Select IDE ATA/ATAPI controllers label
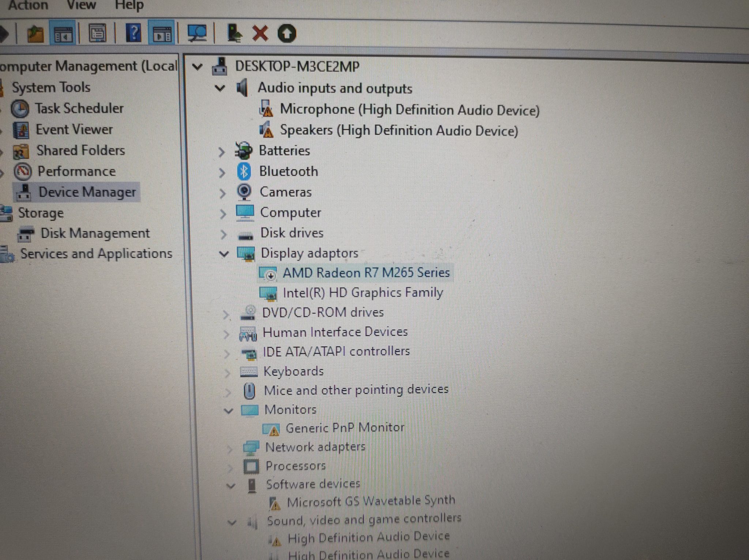Image resolution: width=749 pixels, height=560 pixels. click(x=336, y=351)
